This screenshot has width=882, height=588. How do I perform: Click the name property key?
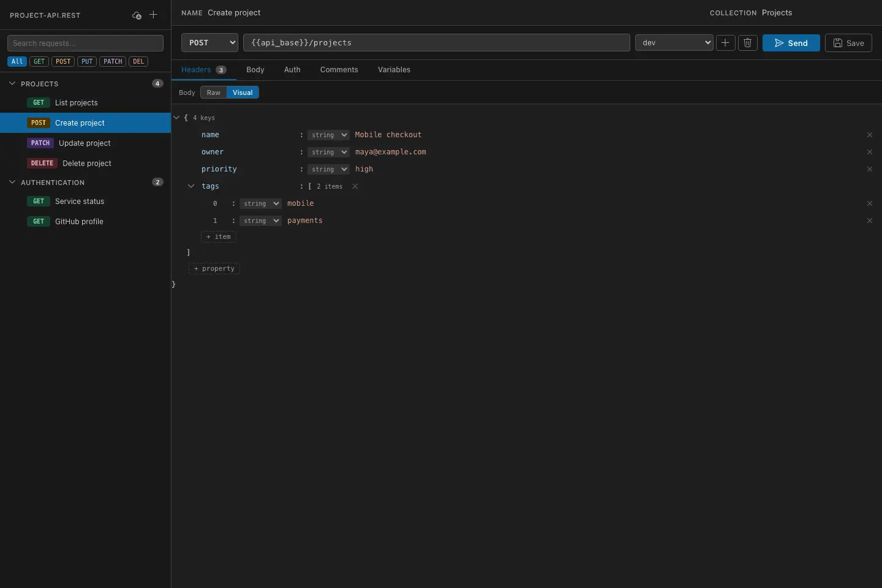[x=210, y=135]
